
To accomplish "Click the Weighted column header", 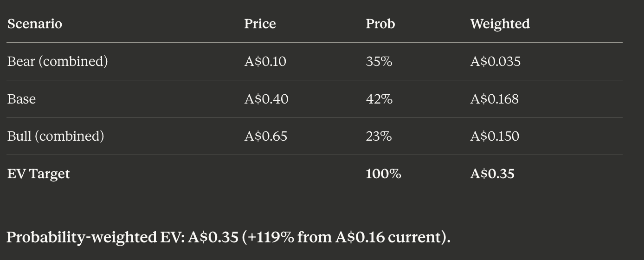I will click(x=500, y=24).
